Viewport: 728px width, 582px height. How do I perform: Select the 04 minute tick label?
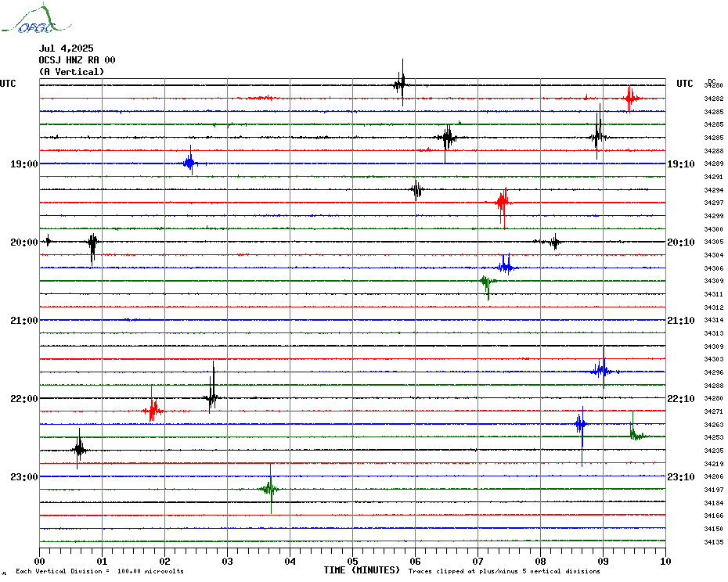[x=290, y=561]
